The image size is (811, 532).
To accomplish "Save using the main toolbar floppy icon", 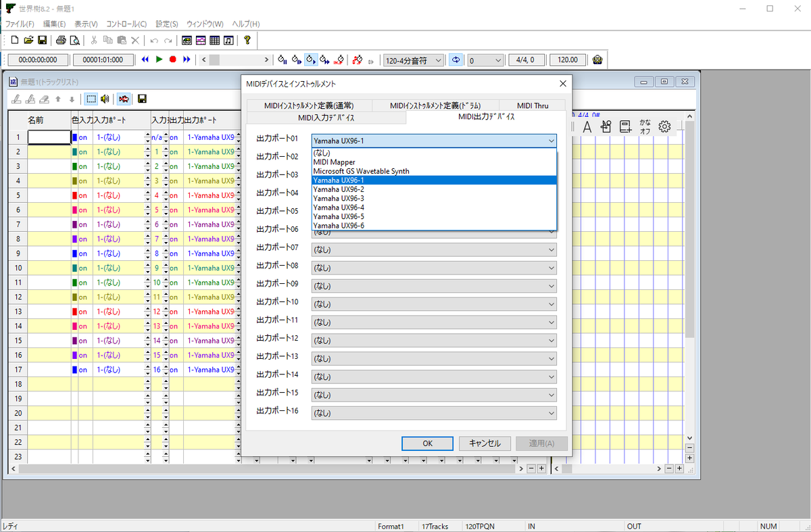I will [42, 41].
